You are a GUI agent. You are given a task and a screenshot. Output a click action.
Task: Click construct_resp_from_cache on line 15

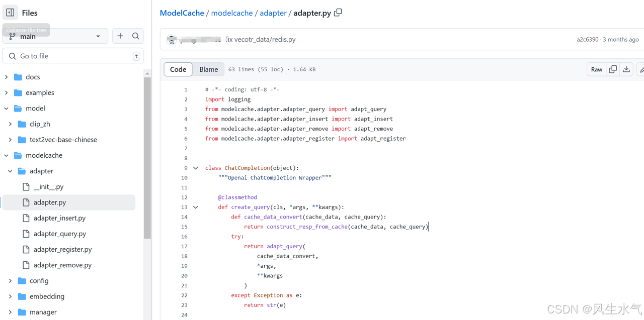tap(307, 227)
